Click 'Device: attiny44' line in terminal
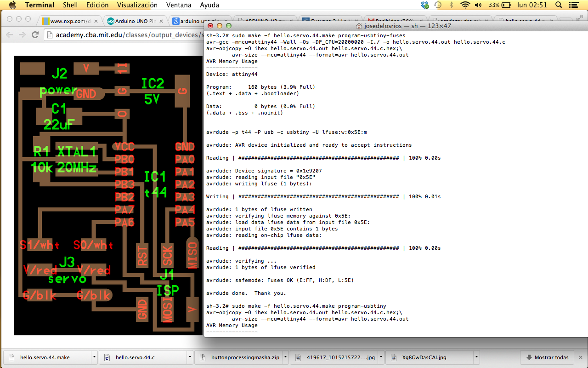The height and width of the screenshot is (368, 588). pyautogui.click(x=232, y=74)
